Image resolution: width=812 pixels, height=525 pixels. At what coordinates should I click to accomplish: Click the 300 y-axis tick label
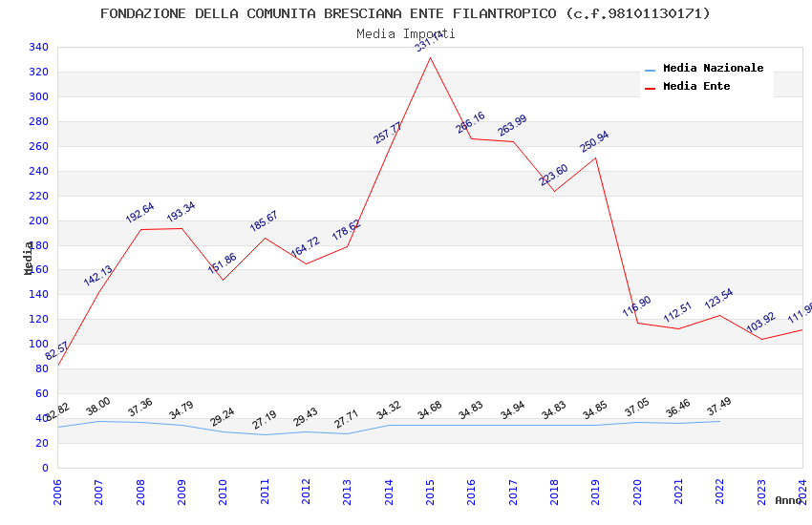pos(39,96)
